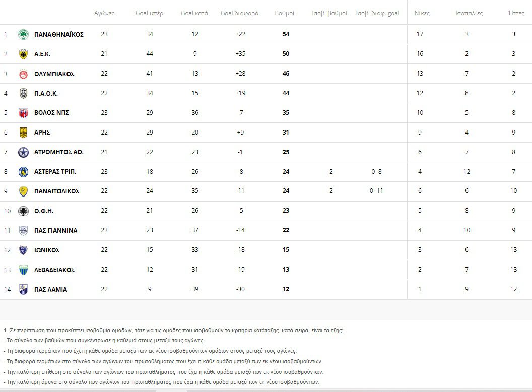Open the ΠΑΣ ΓΙΑΝΝΙΝΑ team link
The width and height of the screenshot is (532, 392).
pos(55,231)
